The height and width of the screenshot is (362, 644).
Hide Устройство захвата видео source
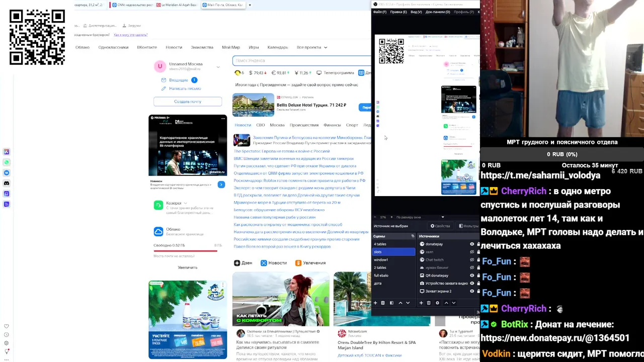tap(472, 284)
